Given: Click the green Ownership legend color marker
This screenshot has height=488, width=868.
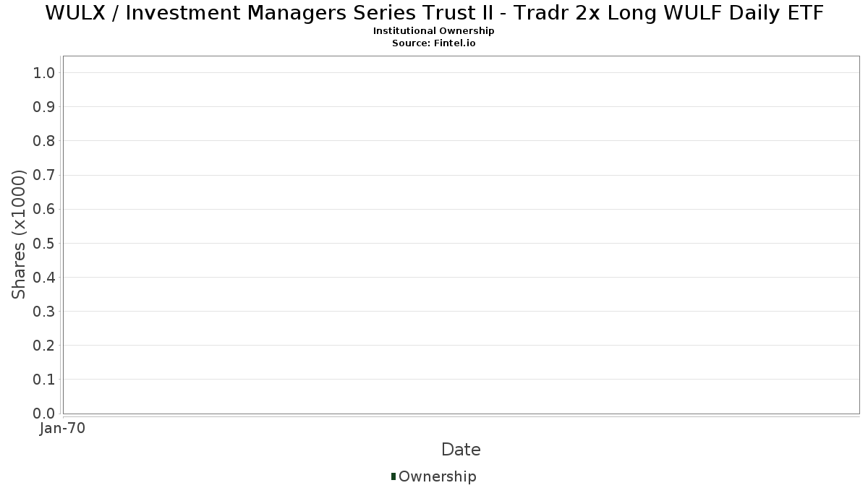Looking at the screenshot, I should pyautogui.click(x=393, y=476).
